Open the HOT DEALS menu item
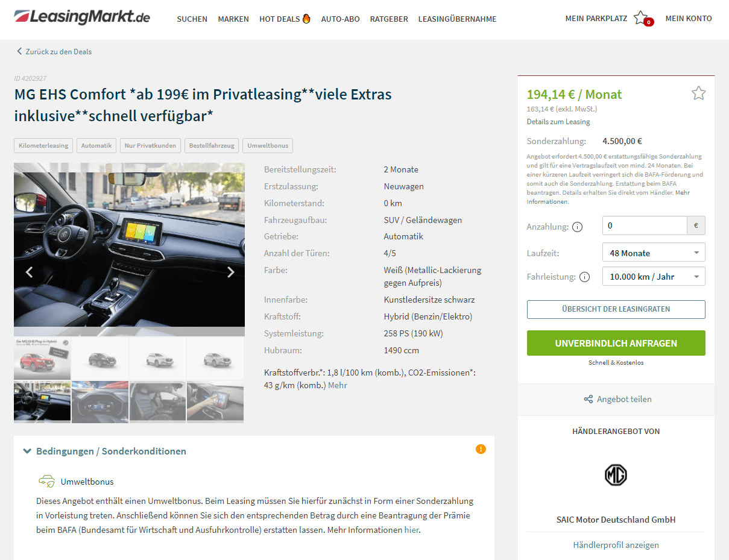The image size is (729, 560). coord(285,19)
